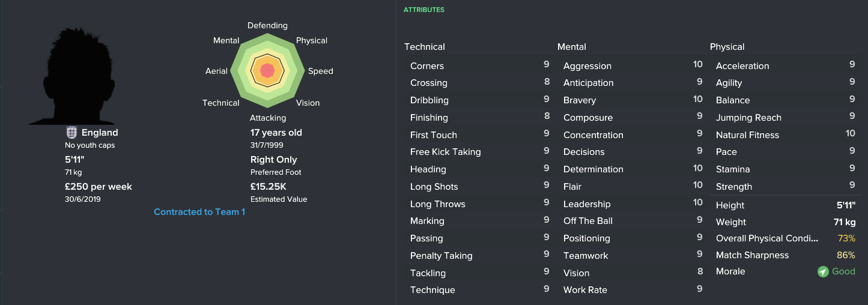868x305 pixels.
Task: Select the Corners attribute row
Action: pos(479,66)
